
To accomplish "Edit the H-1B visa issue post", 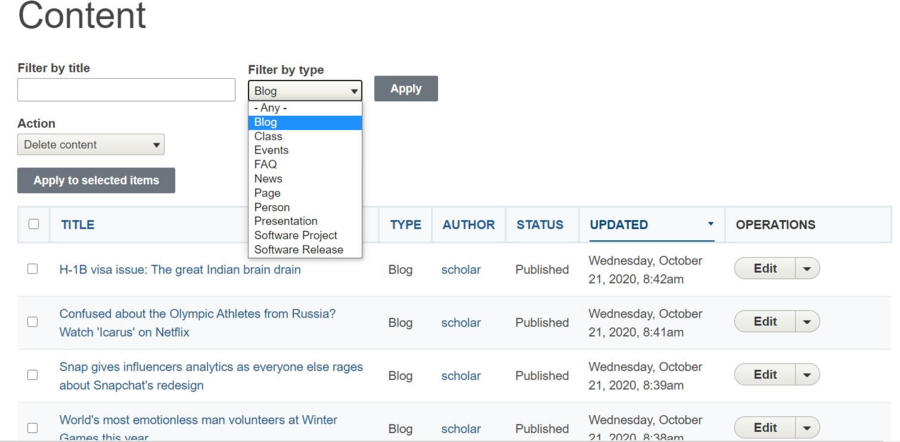I will pos(765,268).
